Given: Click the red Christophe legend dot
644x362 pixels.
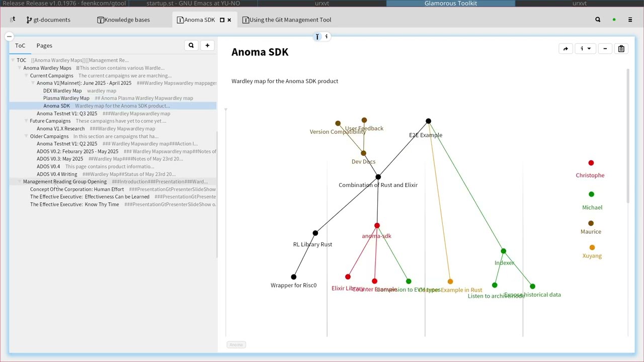Looking at the screenshot, I should click(x=591, y=163).
